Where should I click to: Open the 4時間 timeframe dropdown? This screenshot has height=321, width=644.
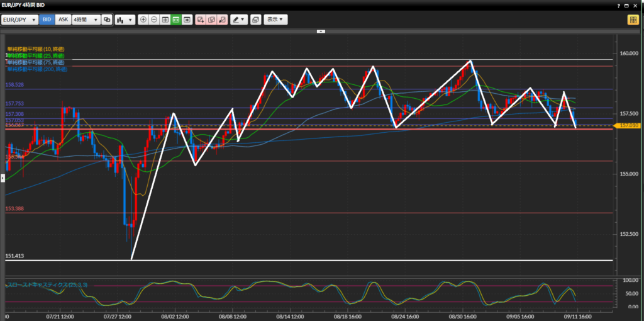pyautogui.click(x=86, y=20)
